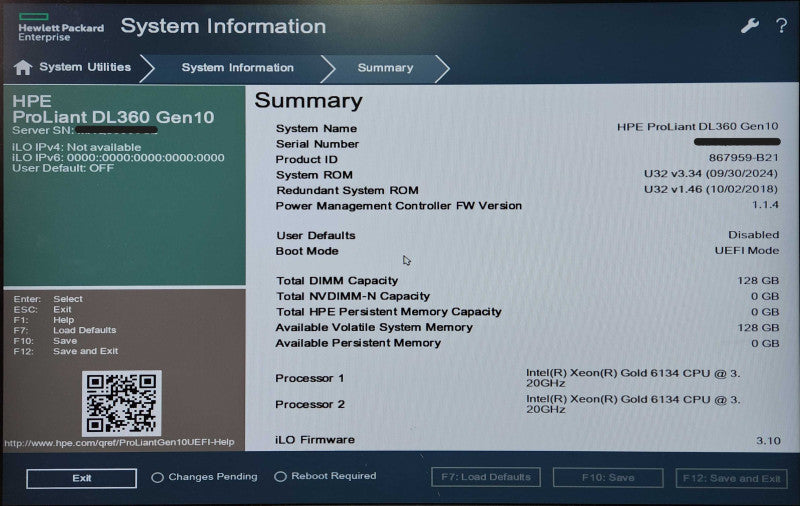Screen dimensions: 800x506
Task: Click the F7: Load Defaults key hint
Action: click(65, 330)
